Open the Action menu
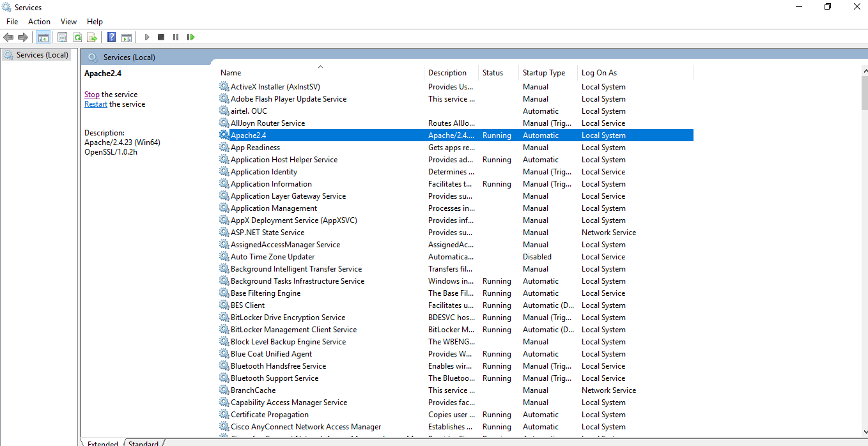The height and width of the screenshot is (446, 868). point(39,22)
